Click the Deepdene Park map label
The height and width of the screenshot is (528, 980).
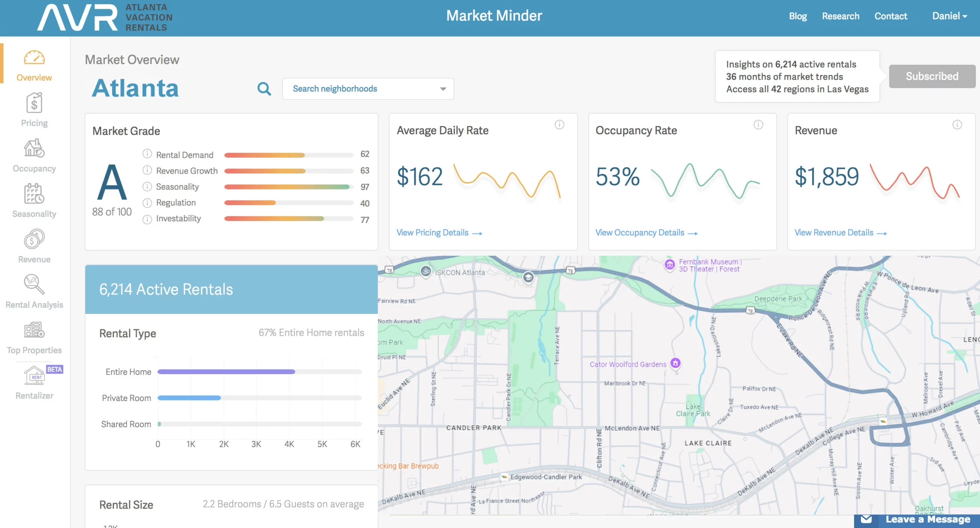778,299
